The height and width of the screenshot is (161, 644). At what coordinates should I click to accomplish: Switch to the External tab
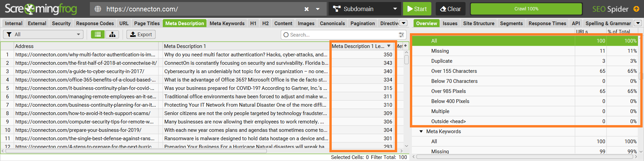37,23
